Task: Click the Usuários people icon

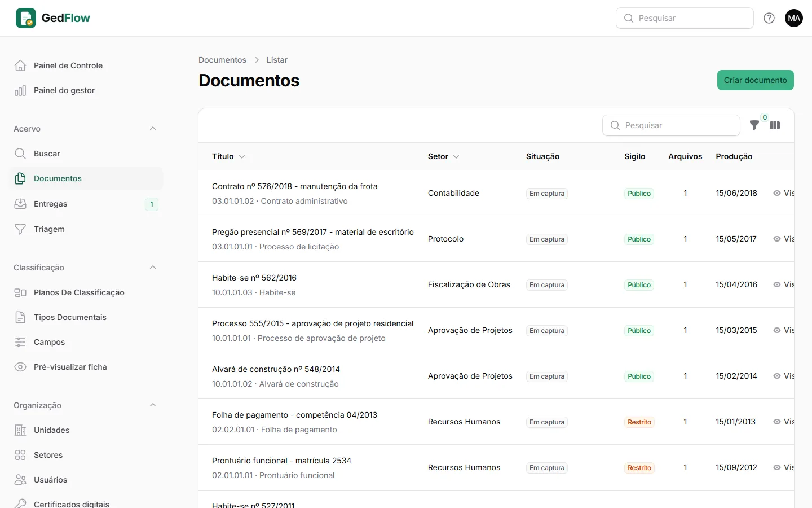Action: (x=20, y=480)
